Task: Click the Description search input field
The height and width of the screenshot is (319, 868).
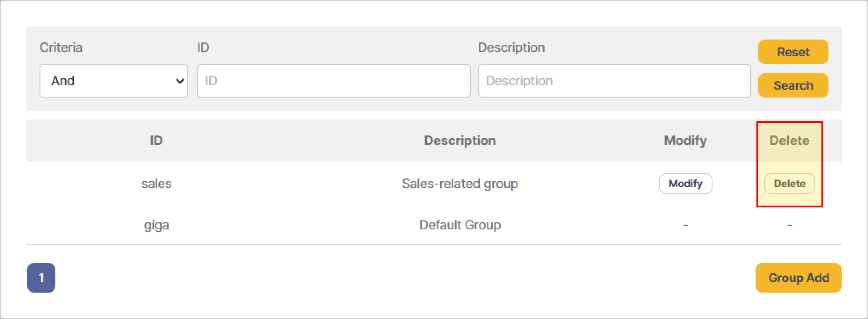Action: tap(614, 81)
